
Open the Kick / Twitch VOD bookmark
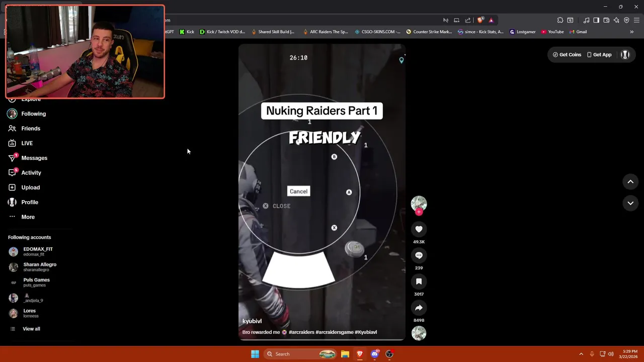click(222, 32)
